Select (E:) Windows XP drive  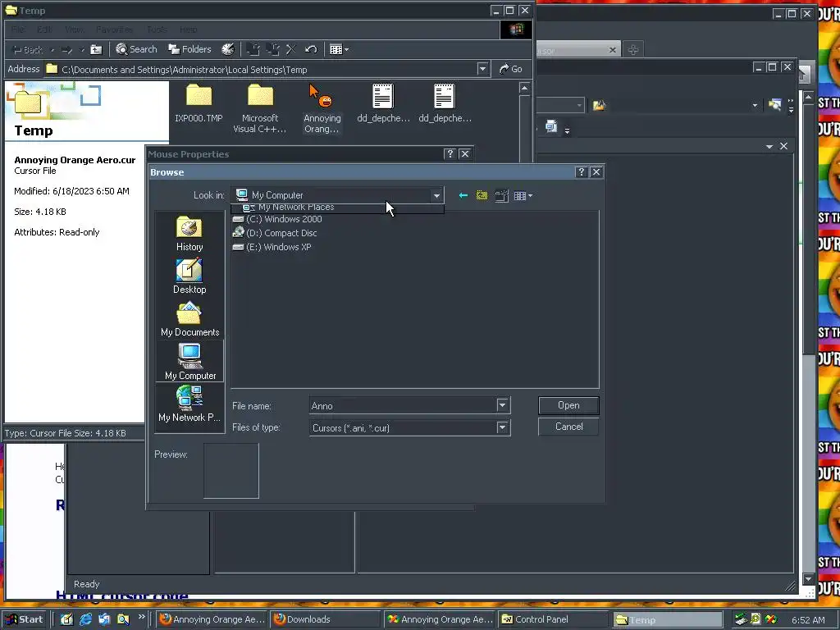272,247
